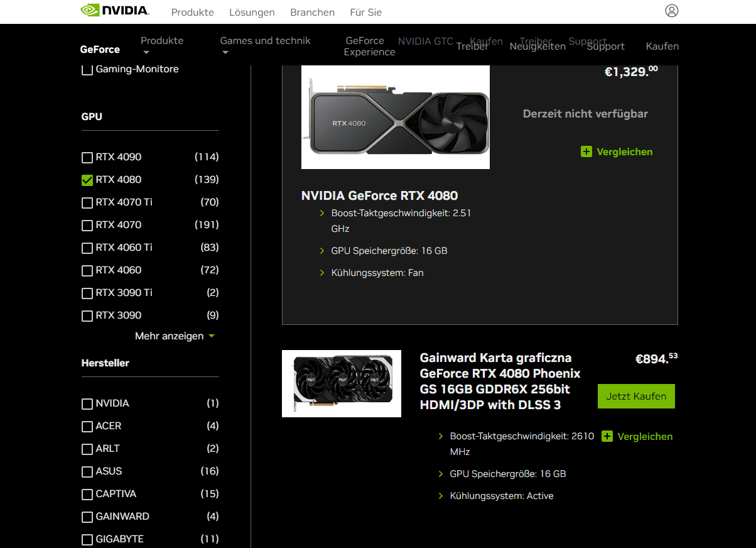The height and width of the screenshot is (548, 756).
Task: Filter by Gaming-Monitore checkbox
Action: pyautogui.click(x=87, y=70)
